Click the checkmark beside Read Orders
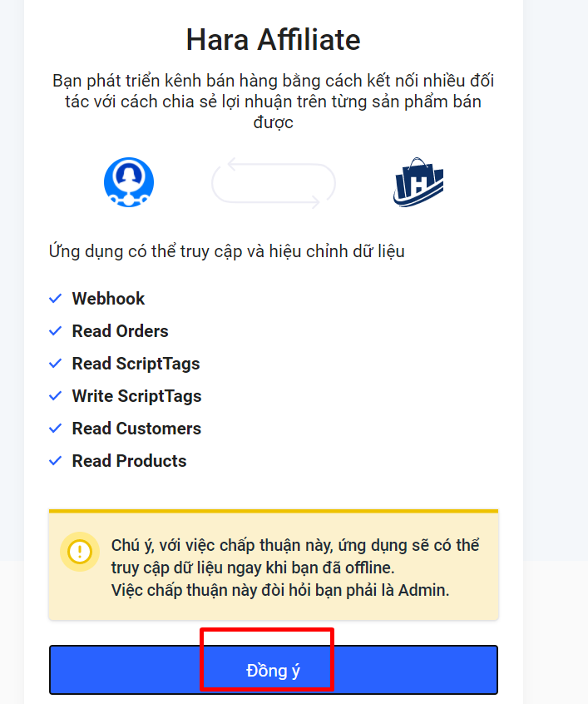The height and width of the screenshot is (704, 588). tap(55, 331)
